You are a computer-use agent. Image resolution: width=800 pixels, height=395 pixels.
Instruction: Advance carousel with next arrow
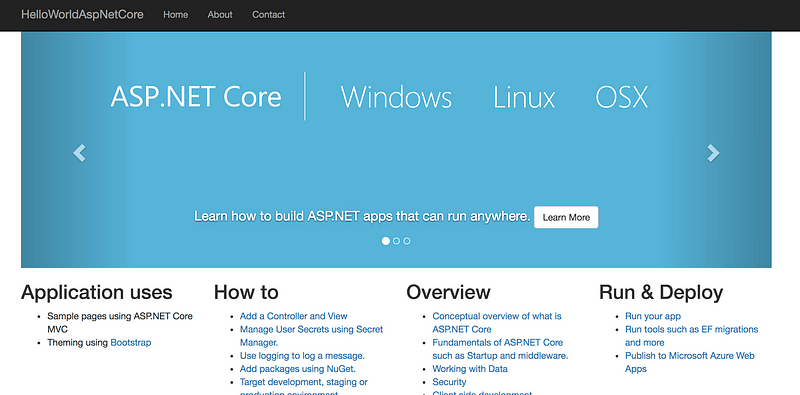[713, 153]
